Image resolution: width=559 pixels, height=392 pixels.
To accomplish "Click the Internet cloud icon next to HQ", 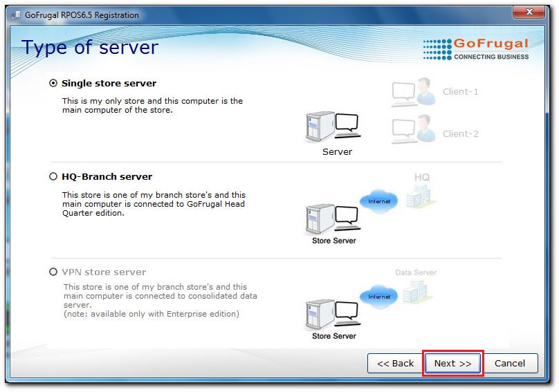I will [x=378, y=201].
